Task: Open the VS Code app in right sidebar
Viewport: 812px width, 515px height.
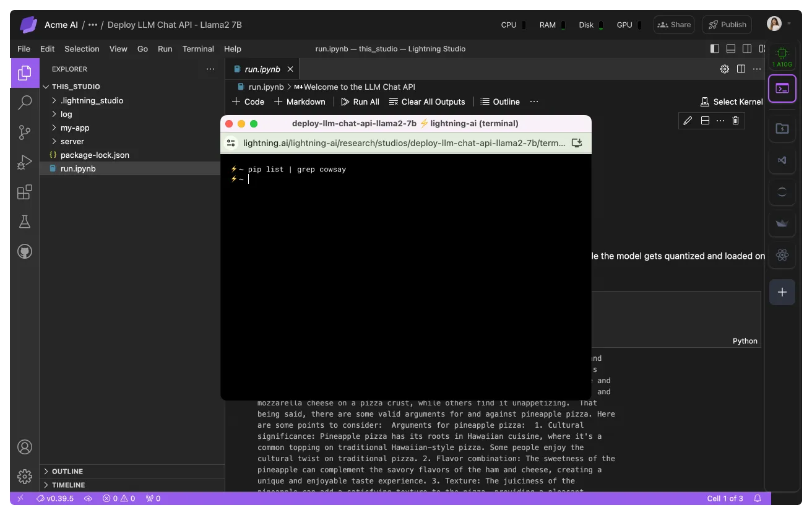Action: click(782, 160)
